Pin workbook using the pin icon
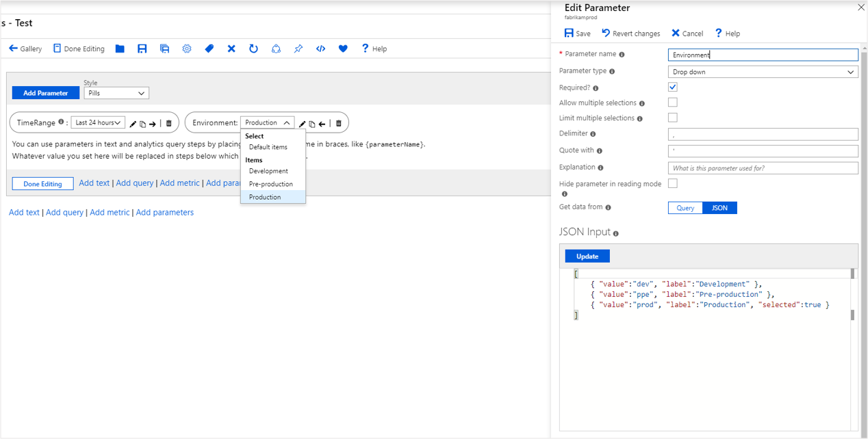 tap(298, 49)
